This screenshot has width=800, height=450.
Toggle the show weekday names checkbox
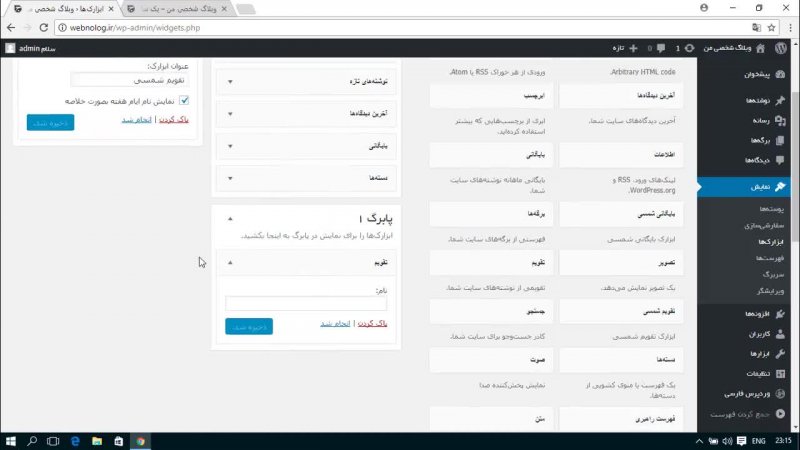[x=184, y=101]
